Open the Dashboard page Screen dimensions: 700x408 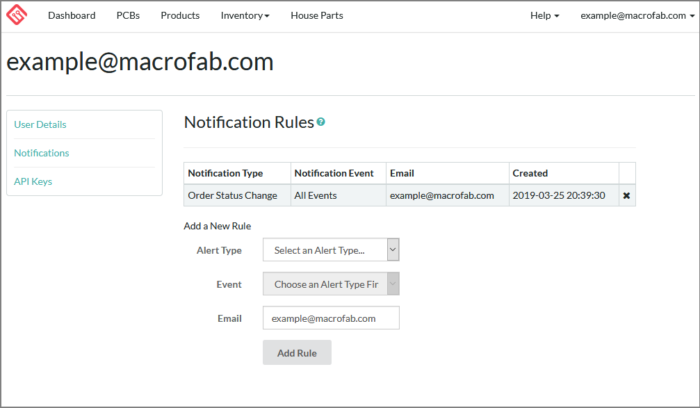[72, 16]
